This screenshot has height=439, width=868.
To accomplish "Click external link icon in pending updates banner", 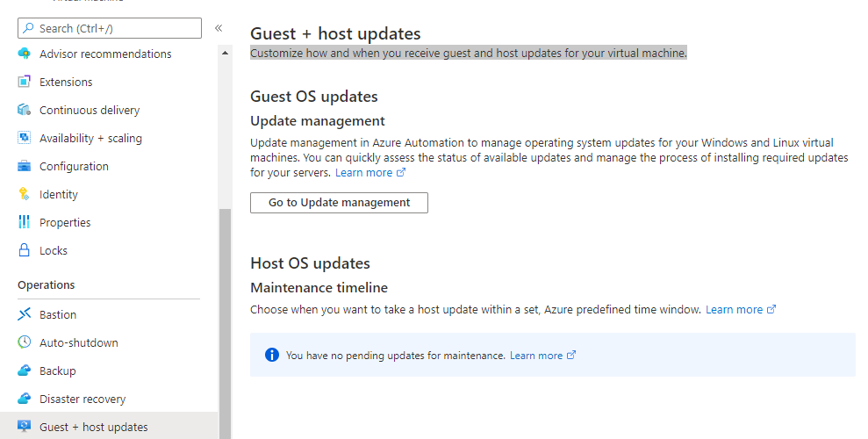I will pos(571,356).
